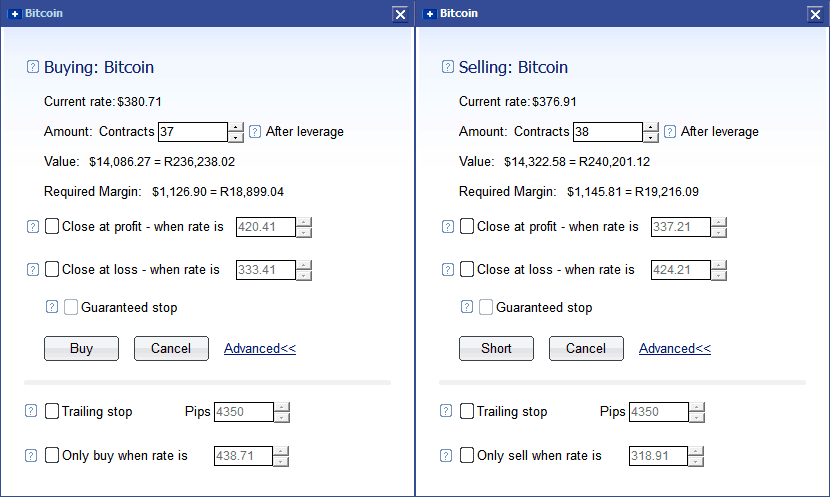Increase Contracts amount in Buying window

click(236, 127)
